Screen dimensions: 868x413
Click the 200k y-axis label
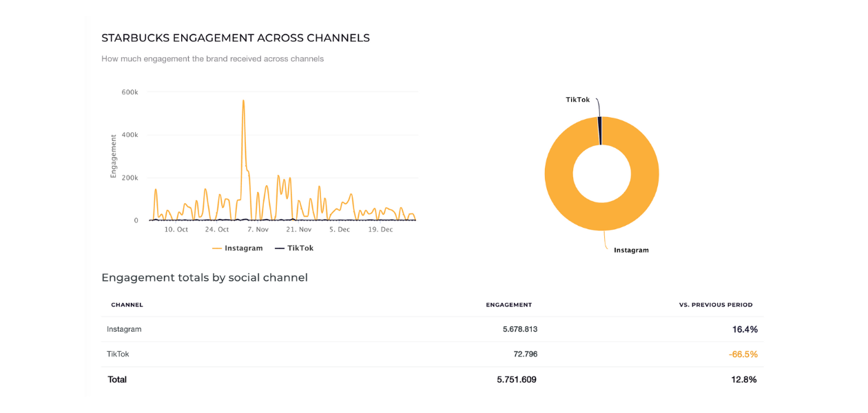[130, 178]
